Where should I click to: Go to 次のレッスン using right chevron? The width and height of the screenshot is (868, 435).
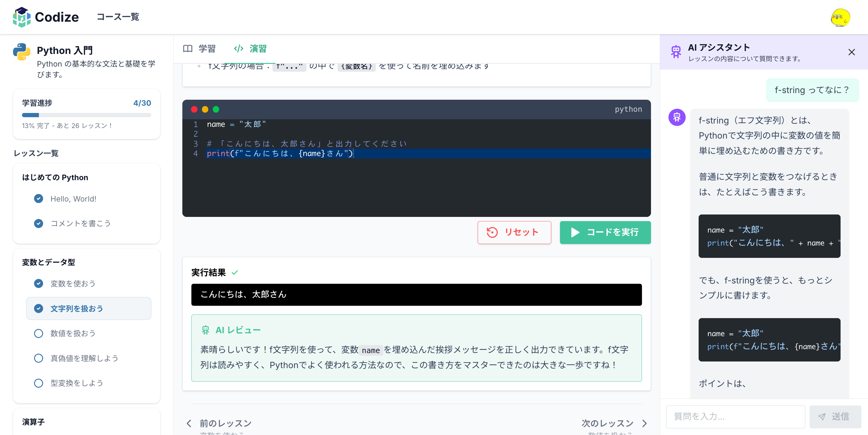pyautogui.click(x=644, y=423)
